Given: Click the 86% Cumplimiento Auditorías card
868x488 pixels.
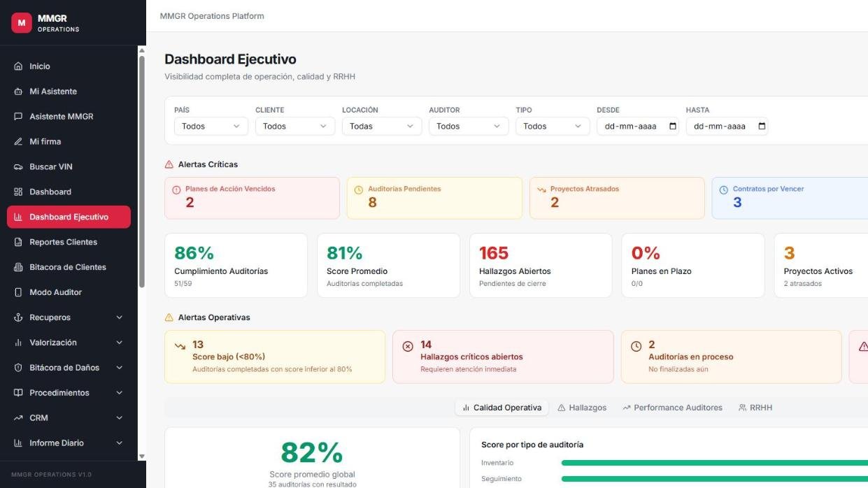Looking at the screenshot, I should pyautogui.click(x=236, y=266).
